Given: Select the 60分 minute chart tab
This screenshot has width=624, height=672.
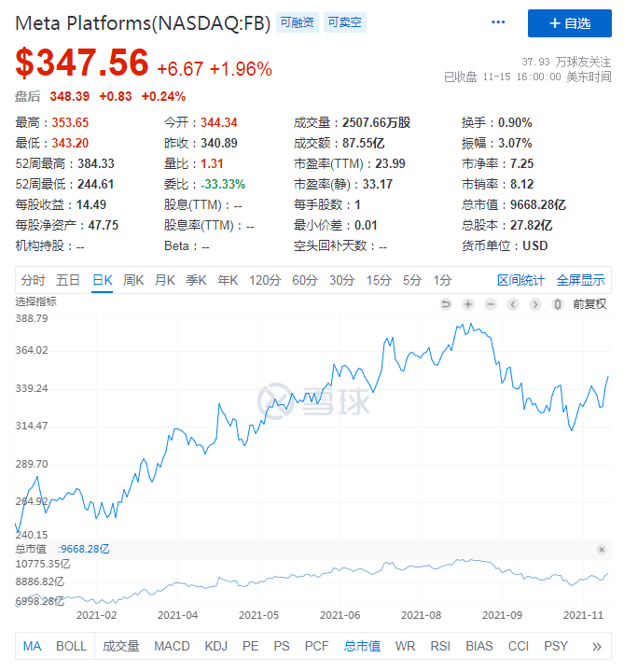Looking at the screenshot, I should click(x=305, y=280).
